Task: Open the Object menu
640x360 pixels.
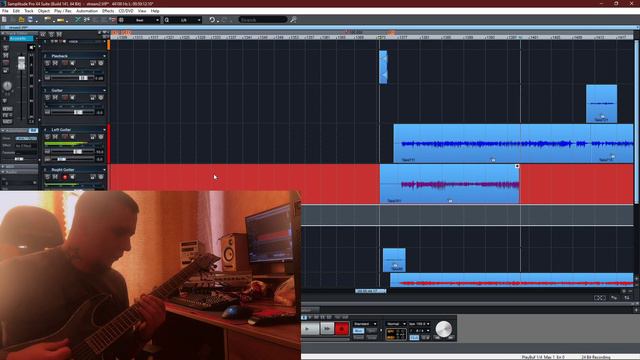Action: coord(44,11)
